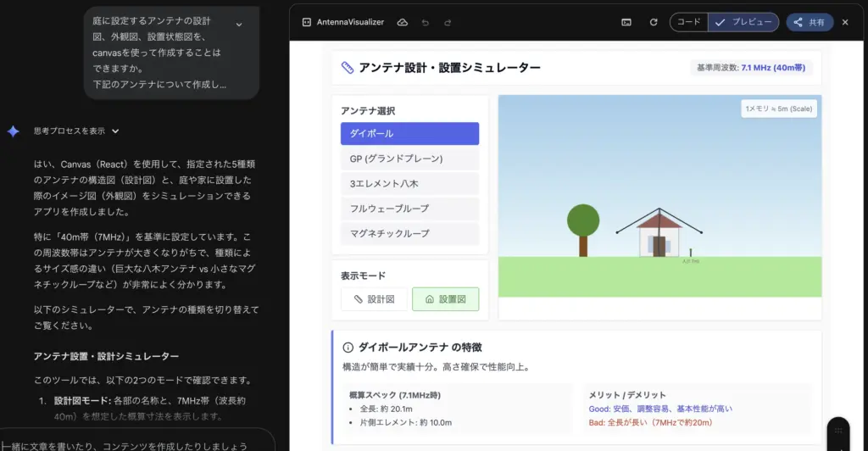Screen dimensions: 868x451
Task: Click the ruler icon beside simulator title
Action: (348, 68)
